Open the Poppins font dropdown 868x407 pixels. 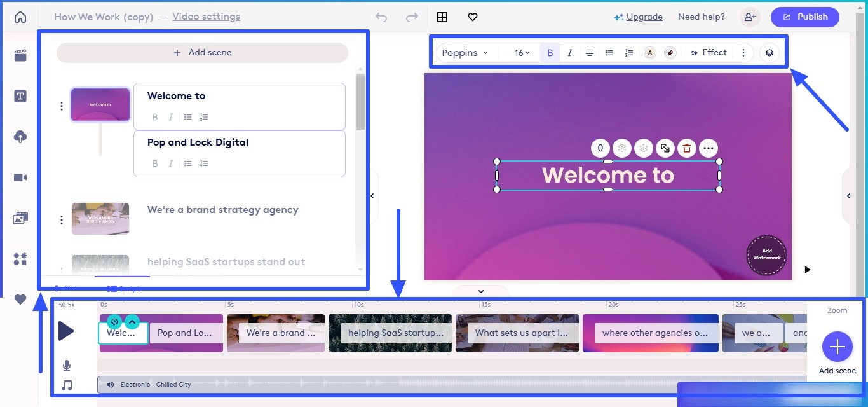465,52
